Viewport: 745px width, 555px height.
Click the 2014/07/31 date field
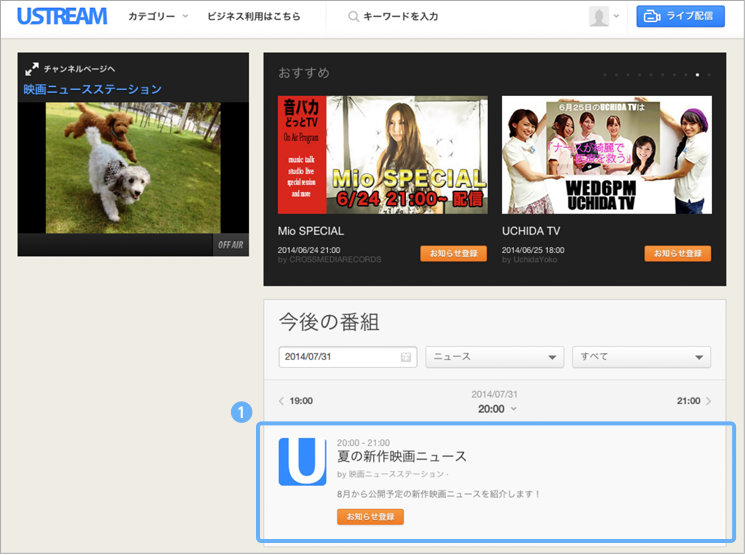click(x=347, y=357)
